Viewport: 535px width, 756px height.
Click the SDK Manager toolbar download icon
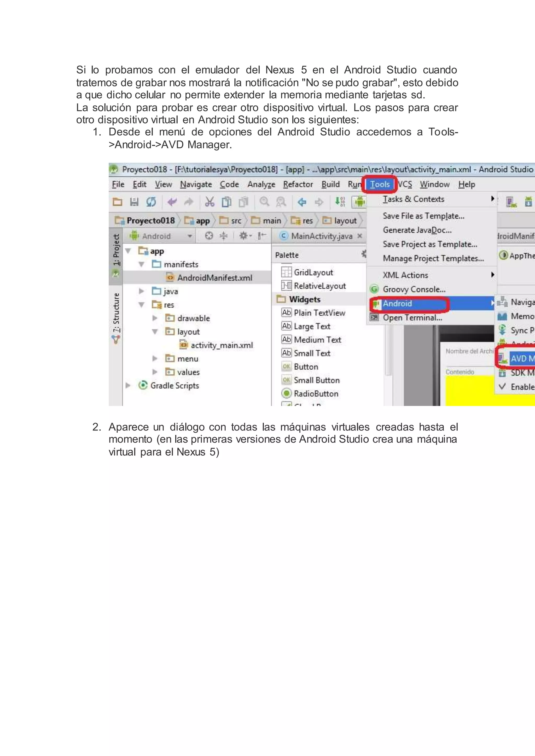[x=528, y=202]
